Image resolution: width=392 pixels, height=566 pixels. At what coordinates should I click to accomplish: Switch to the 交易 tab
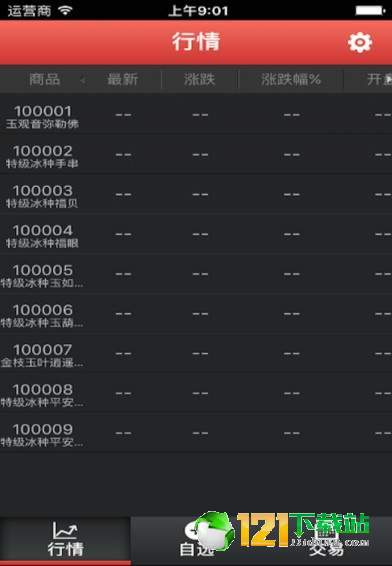tap(327, 540)
